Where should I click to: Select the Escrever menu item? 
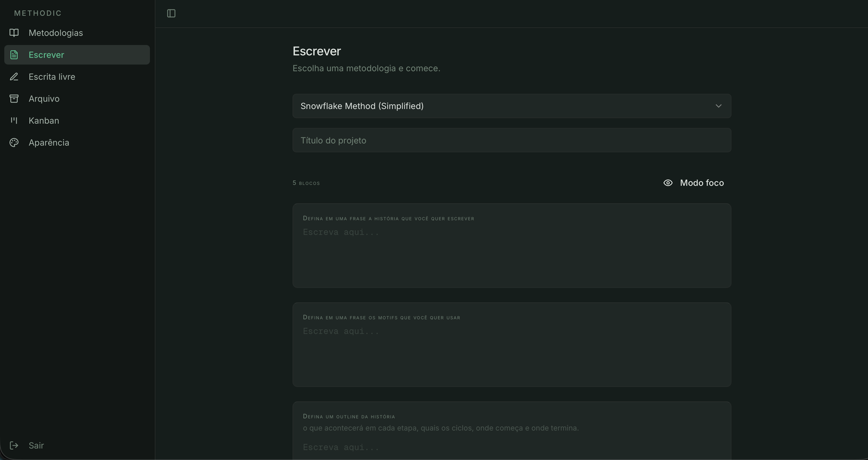[77, 55]
